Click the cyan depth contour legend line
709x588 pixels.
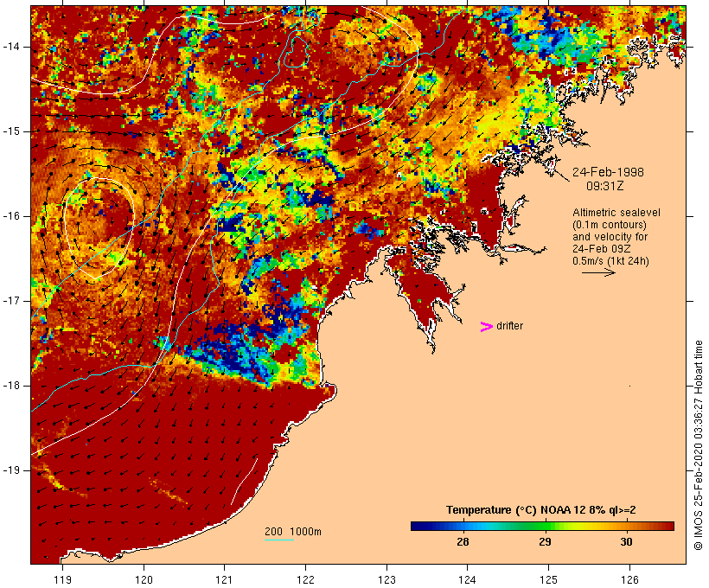coord(279,540)
